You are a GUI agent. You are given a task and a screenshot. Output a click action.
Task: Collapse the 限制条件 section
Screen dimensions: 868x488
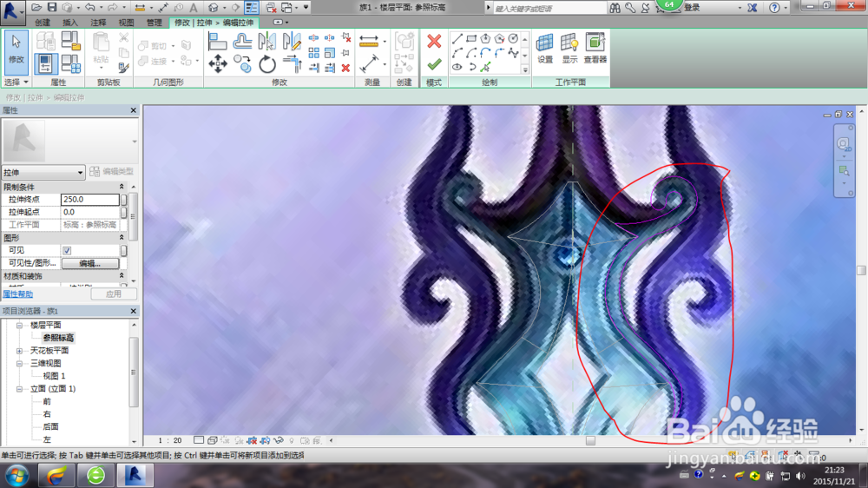[122, 187]
